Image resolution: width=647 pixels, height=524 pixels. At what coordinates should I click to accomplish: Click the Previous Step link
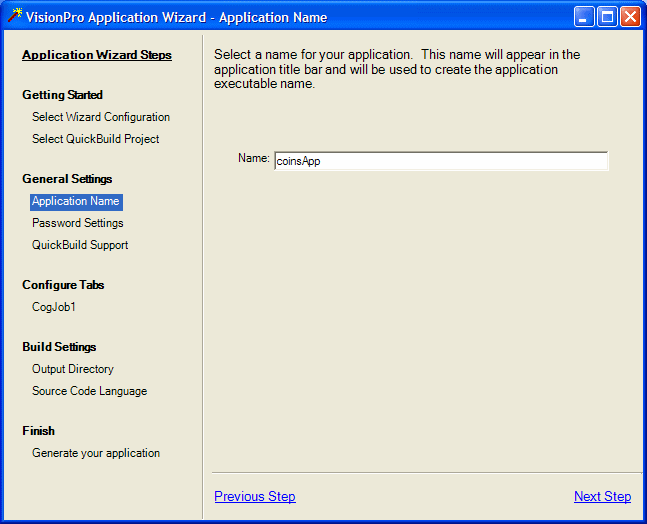pos(255,497)
